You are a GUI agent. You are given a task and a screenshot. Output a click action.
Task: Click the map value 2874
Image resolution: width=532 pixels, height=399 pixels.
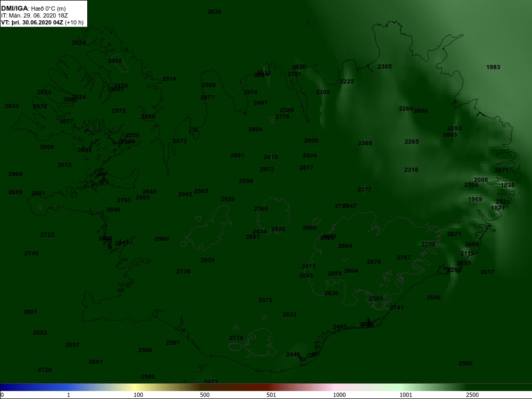click(251, 92)
